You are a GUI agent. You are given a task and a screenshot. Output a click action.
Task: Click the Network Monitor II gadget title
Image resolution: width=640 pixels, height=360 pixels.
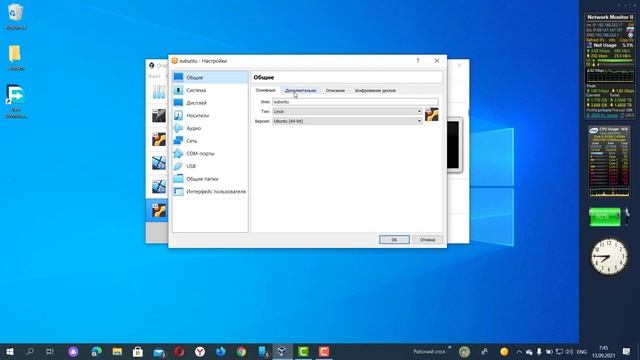[x=610, y=17]
